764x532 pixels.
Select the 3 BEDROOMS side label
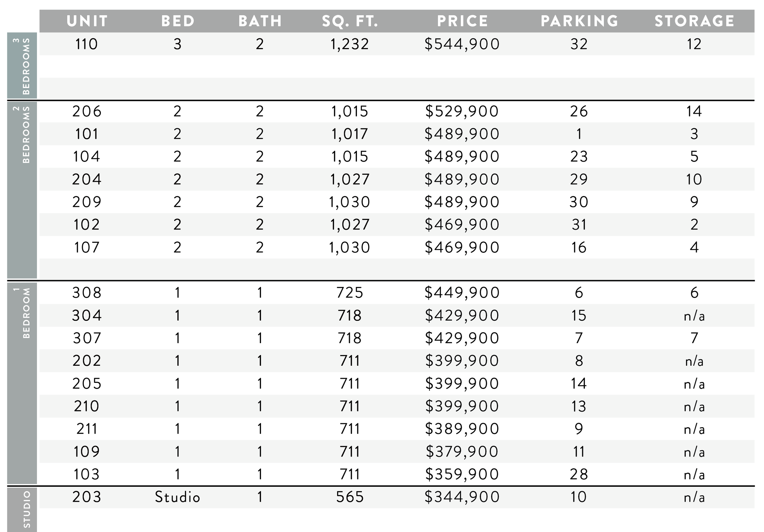22,65
